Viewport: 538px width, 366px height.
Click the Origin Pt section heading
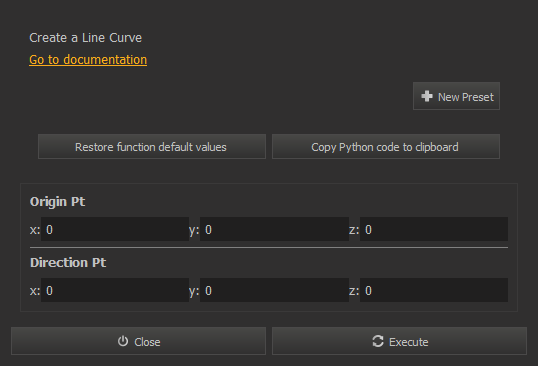tap(57, 202)
